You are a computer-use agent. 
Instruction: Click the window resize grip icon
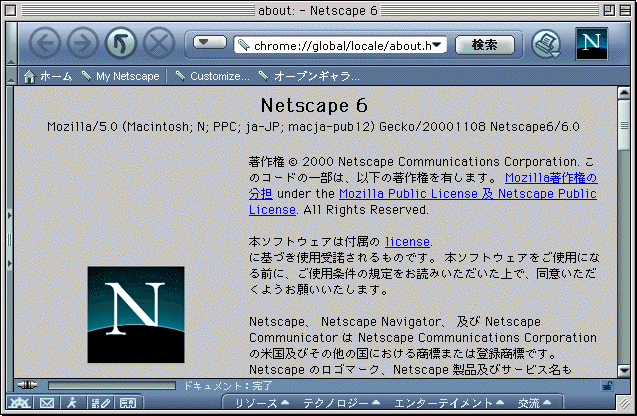[624, 403]
